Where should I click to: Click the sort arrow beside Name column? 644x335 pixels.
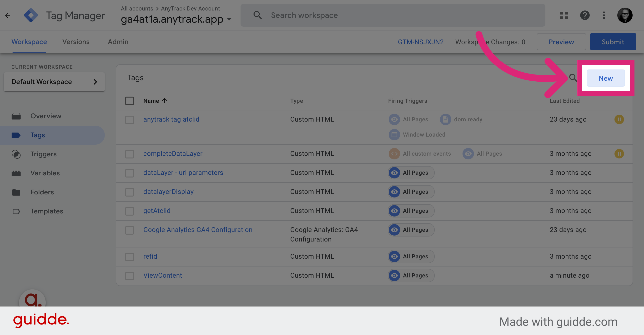[x=165, y=101]
